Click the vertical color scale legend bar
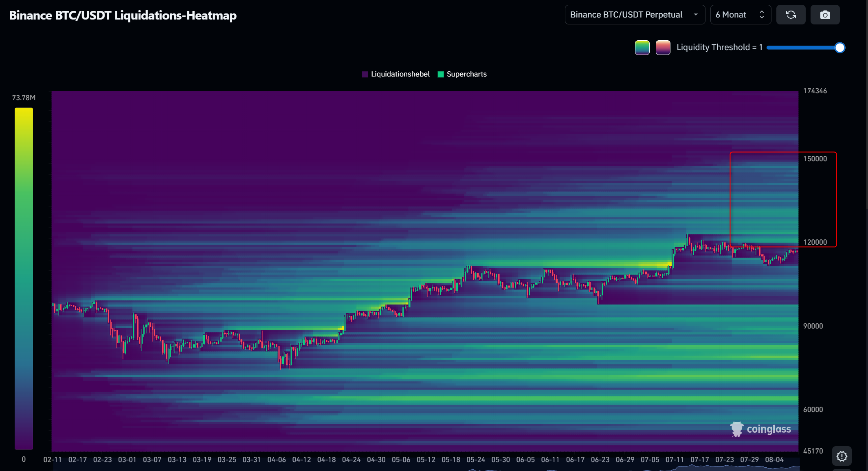The height and width of the screenshot is (471, 868). (x=24, y=278)
